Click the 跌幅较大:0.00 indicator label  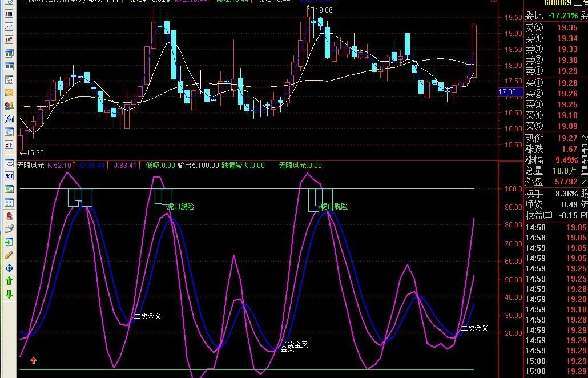click(x=243, y=166)
